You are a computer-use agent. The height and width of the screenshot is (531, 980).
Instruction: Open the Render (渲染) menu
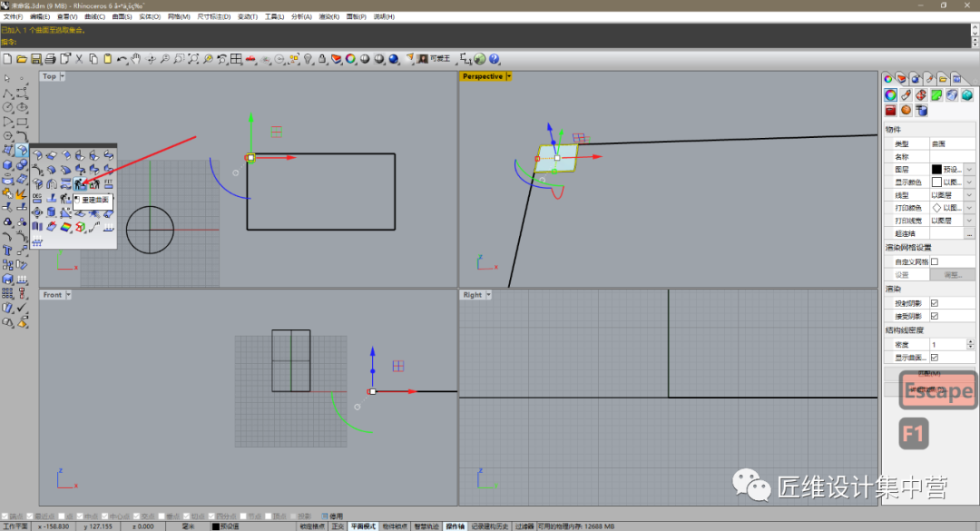[x=329, y=17]
